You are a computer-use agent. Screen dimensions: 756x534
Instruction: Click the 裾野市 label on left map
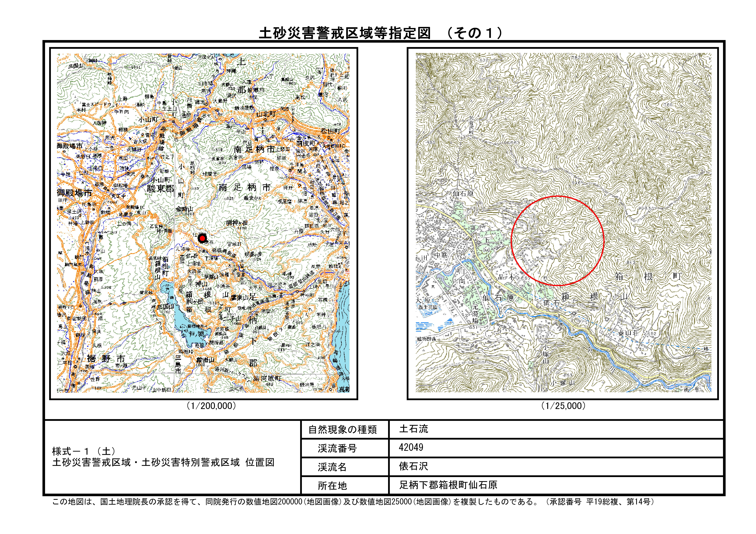[106, 358]
